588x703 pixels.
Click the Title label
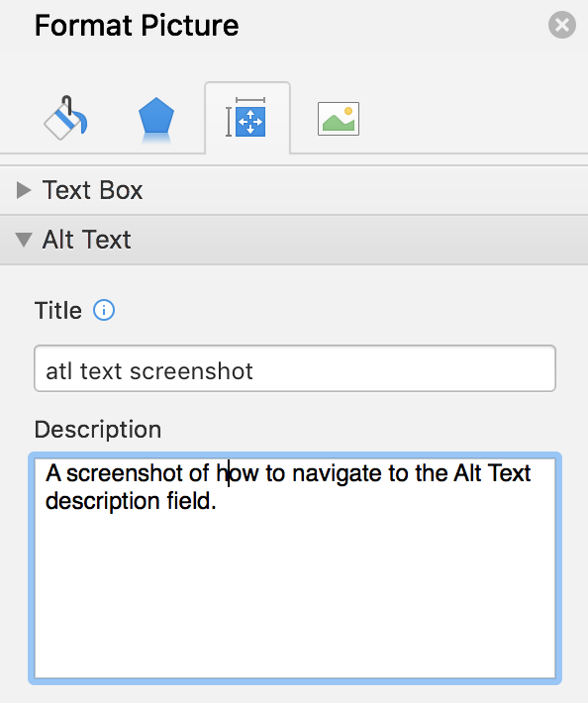(x=58, y=310)
